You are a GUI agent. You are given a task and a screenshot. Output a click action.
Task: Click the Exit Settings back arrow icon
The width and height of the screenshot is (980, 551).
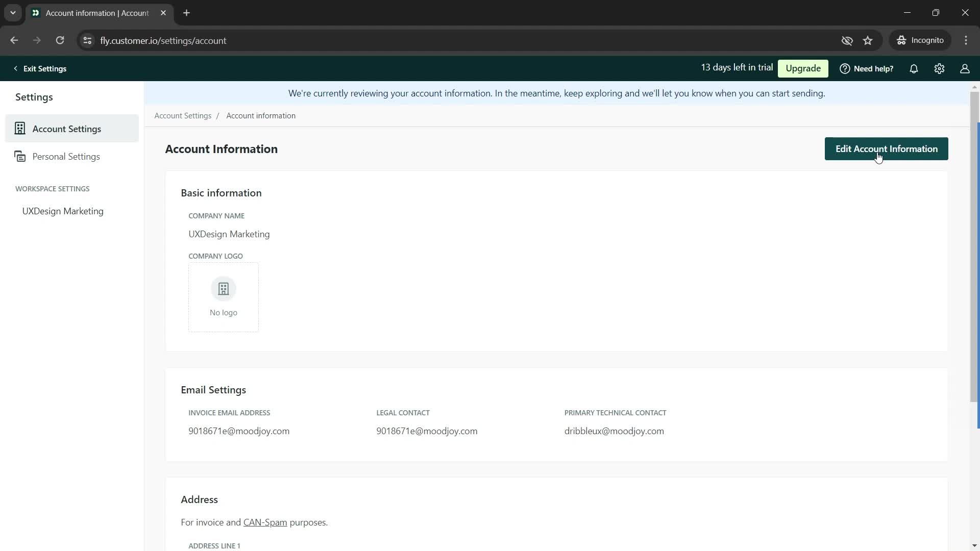click(15, 68)
